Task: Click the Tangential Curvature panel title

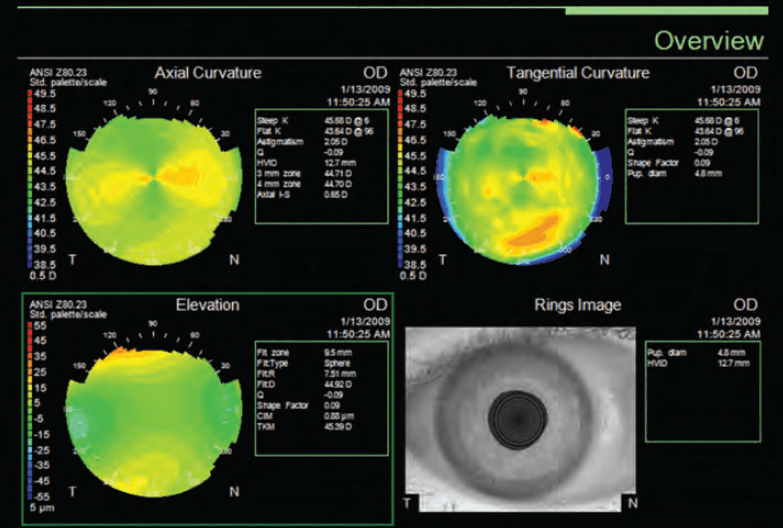Action: (x=578, y=73)
